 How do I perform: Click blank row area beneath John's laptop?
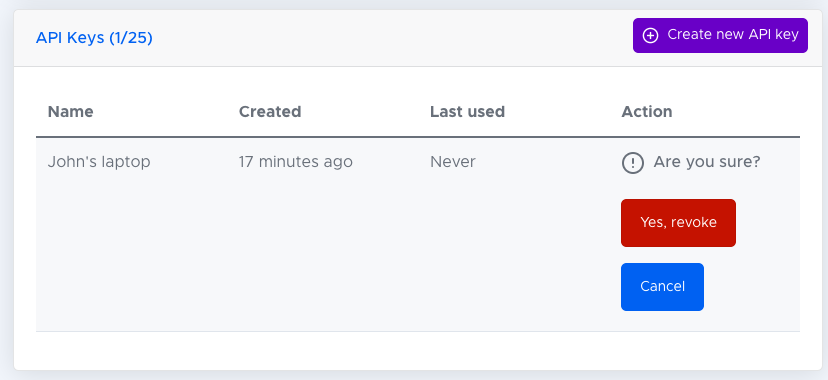[x=132, y=253]
